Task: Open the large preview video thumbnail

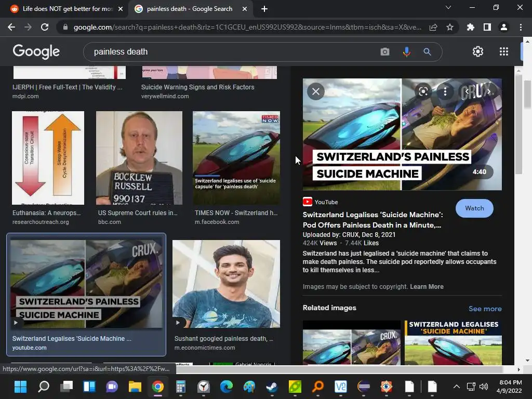Action: 402,135
